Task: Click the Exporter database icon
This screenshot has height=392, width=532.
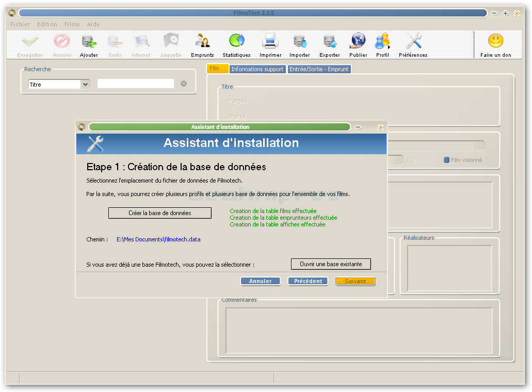Action: click(329, 41)
